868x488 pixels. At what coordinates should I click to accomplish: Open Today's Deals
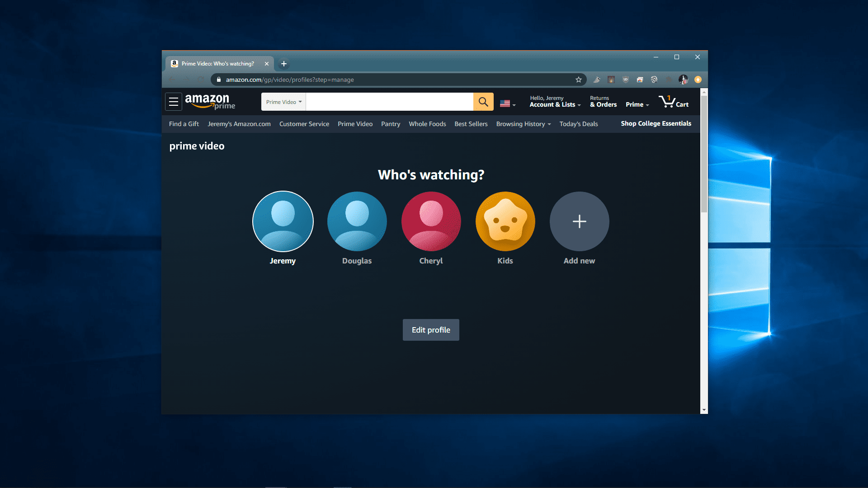(x=579, y=124)
